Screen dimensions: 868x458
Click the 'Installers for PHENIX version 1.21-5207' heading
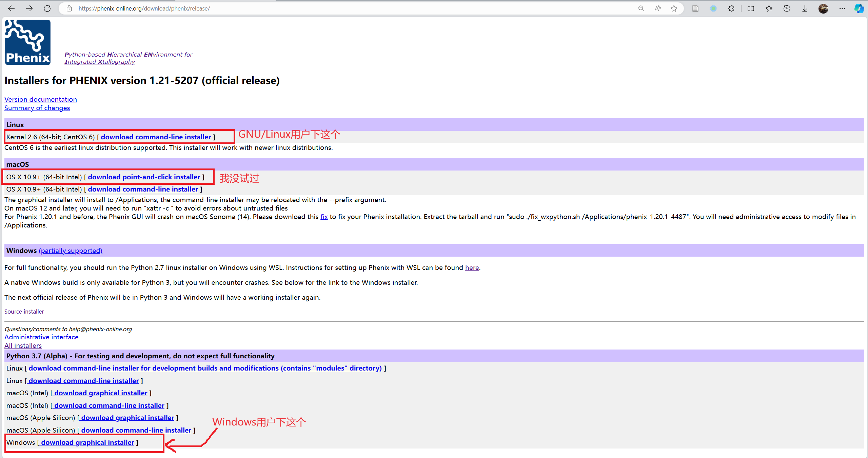tap(142, 81)
